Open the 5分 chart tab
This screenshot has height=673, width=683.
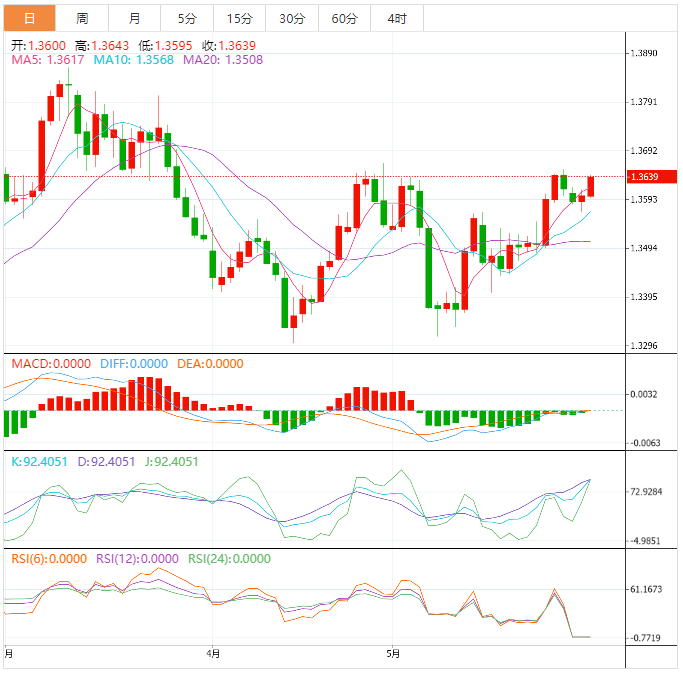coord(187,19)
